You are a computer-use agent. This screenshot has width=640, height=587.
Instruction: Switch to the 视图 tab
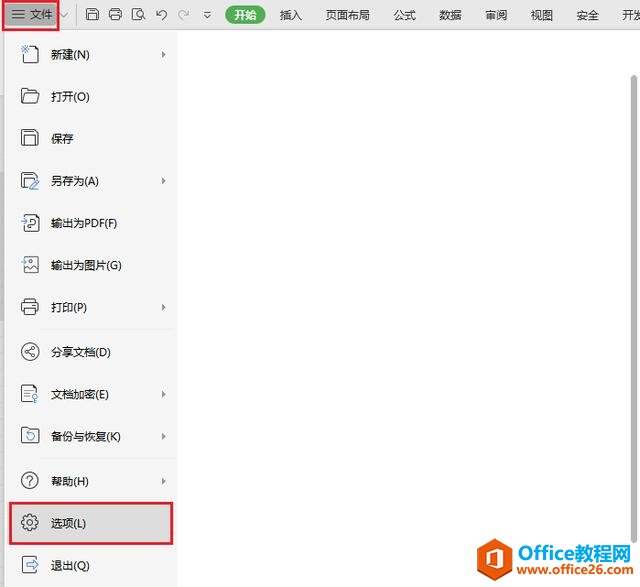[x=542, y=16]
